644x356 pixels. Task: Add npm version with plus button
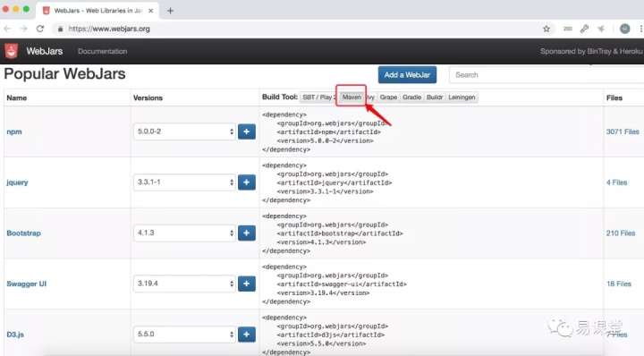pos(247,131)
